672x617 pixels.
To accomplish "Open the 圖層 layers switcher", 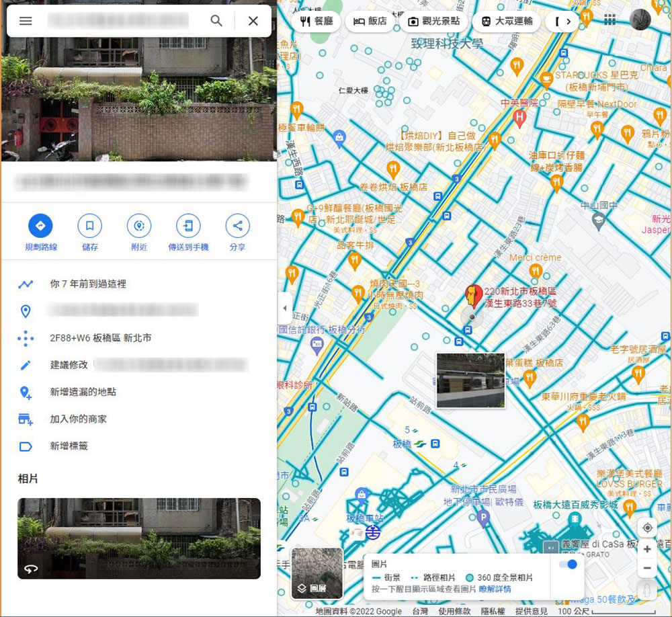I will (317, 573).
